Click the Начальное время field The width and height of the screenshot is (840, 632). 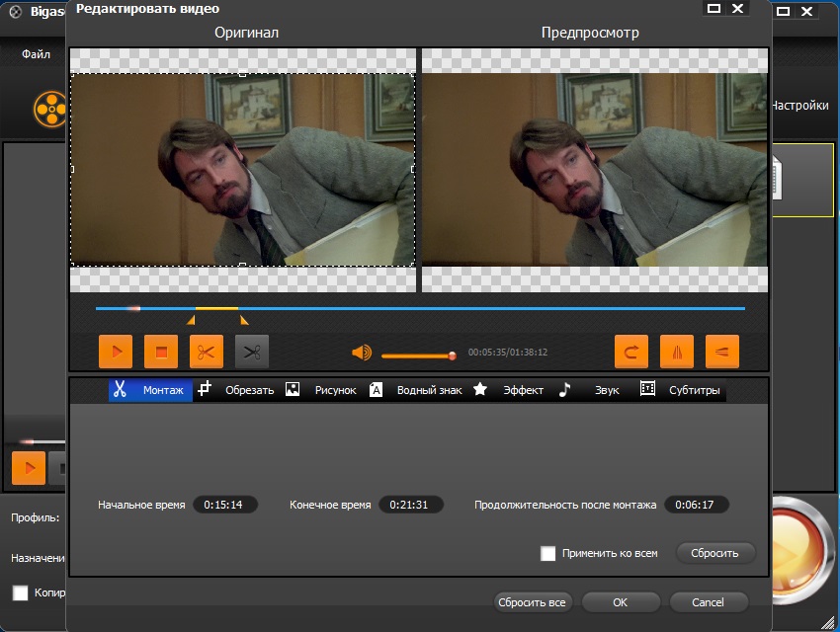click(224, 505)
